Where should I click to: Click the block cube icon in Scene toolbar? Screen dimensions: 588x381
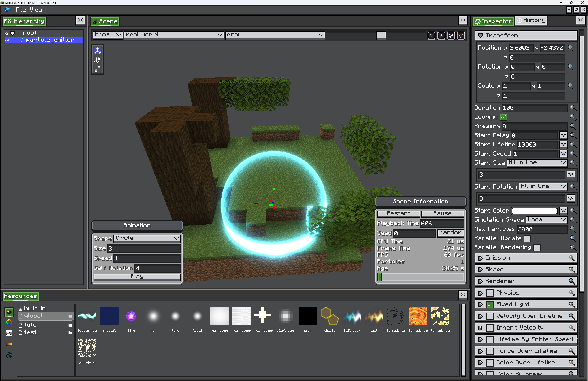451,35
